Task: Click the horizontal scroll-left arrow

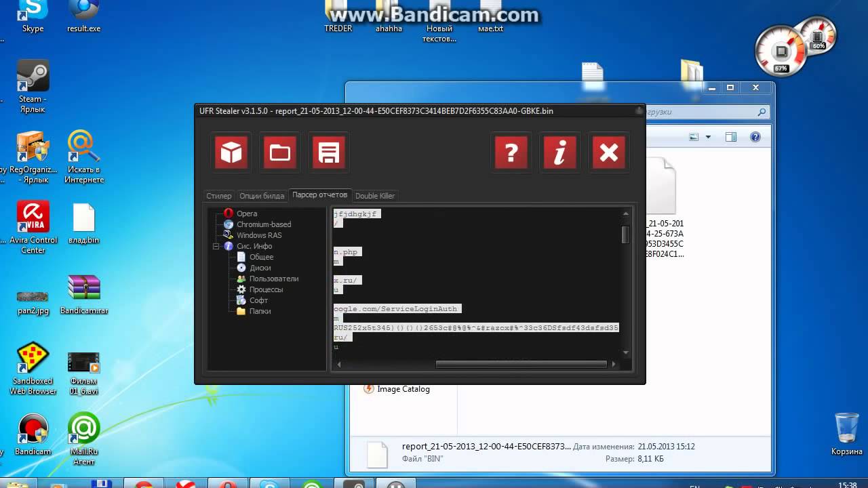Action: (339, 364)
